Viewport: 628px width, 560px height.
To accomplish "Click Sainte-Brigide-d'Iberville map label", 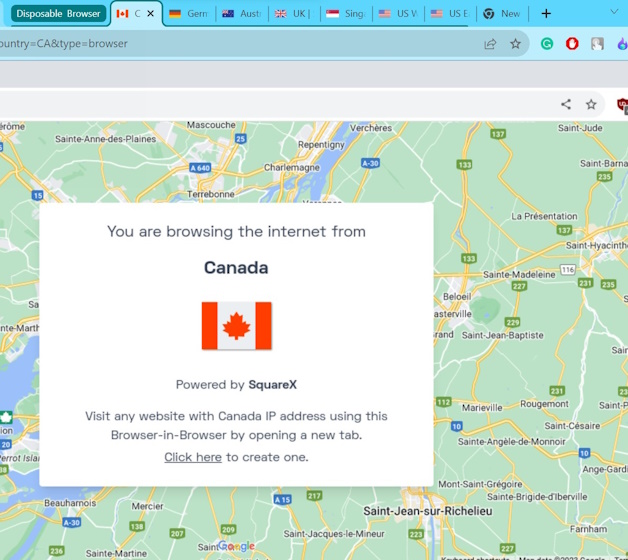I will pos(537,497).
